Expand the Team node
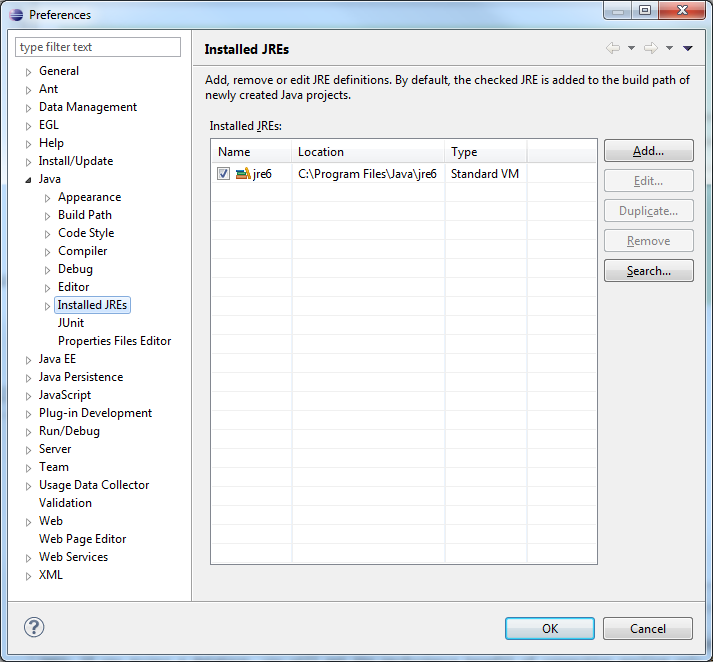This screenshot has width=713, height=662. pos(28,468)
